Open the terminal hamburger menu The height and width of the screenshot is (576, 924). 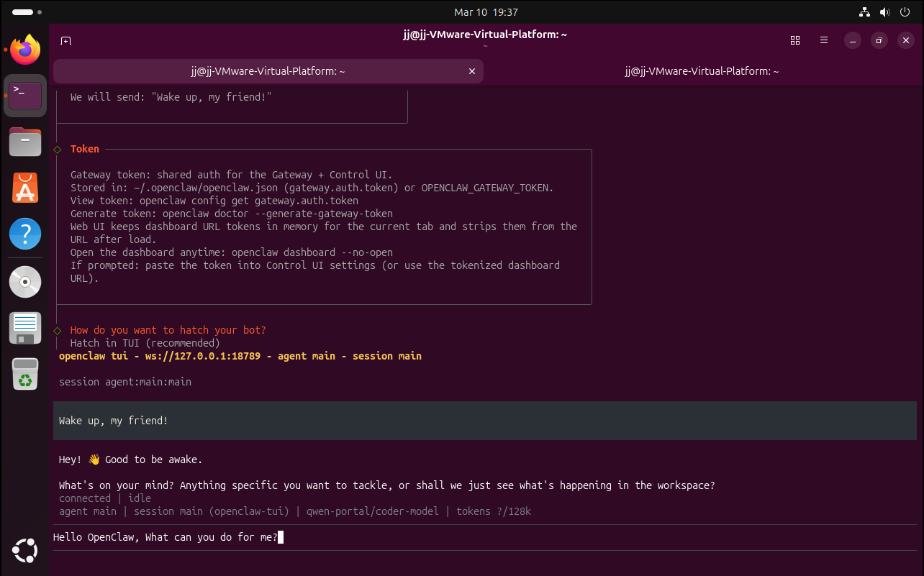pos(824,41)
